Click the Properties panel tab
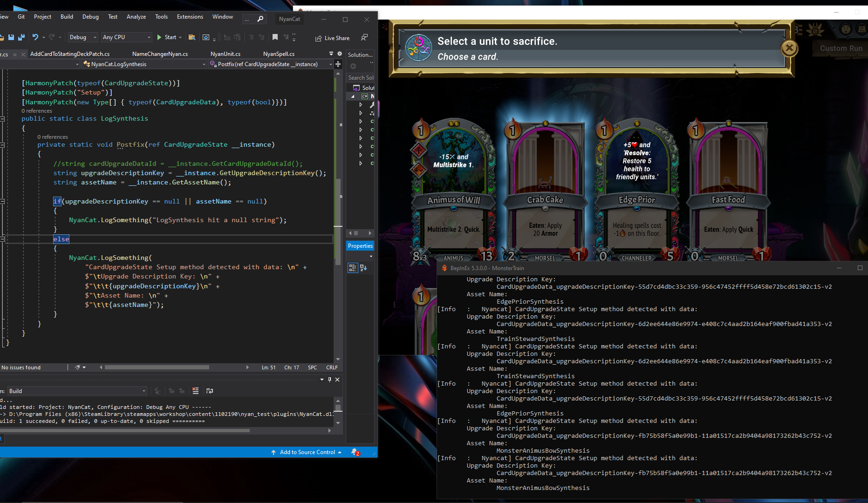Image resolution: width=868 pixels, height=503 pixels. pos(360,246)
